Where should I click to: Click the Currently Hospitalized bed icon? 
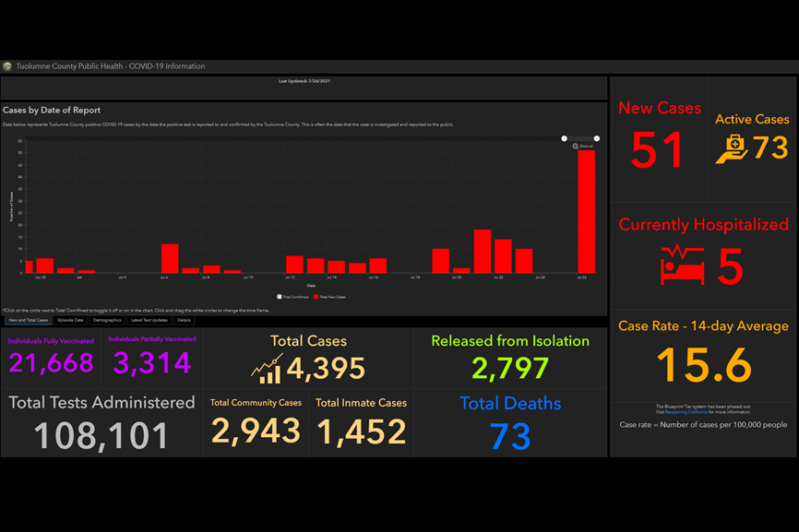(682, 266)
